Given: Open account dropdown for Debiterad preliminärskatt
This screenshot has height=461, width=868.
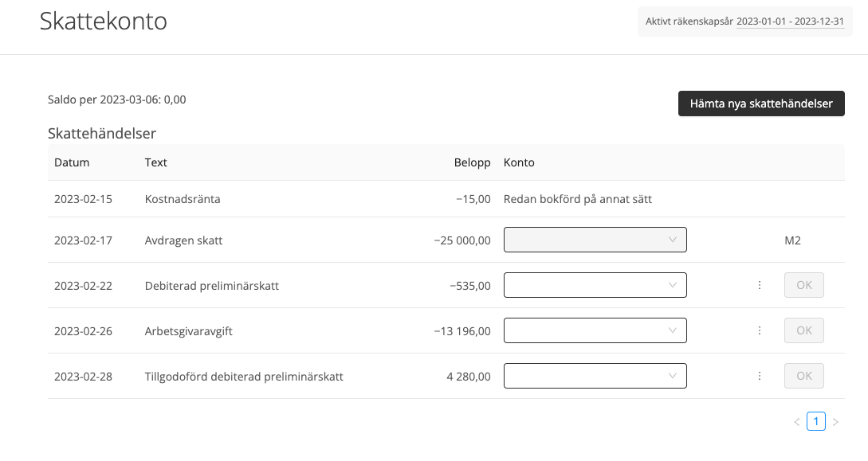Looking at the screenshot, I should (x=595, y=285).
